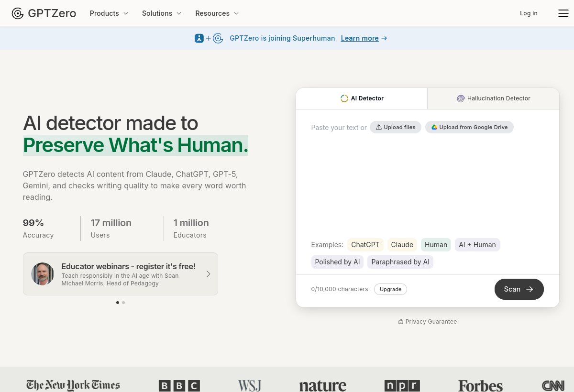Switch to the Hallucination Detector tab
Image resolution: width=574 pixels, height=392 pixels.
(493, 98)
